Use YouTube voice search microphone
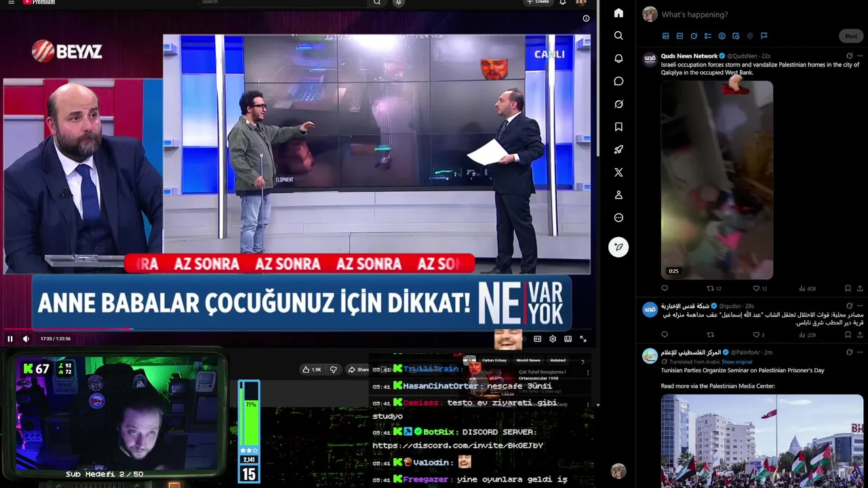 [x=398, y=2]
